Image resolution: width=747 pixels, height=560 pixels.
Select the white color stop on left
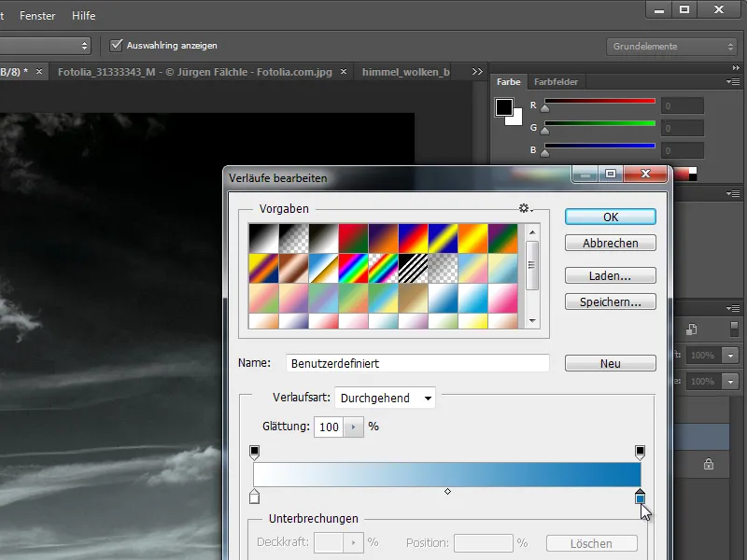(254, 497)
